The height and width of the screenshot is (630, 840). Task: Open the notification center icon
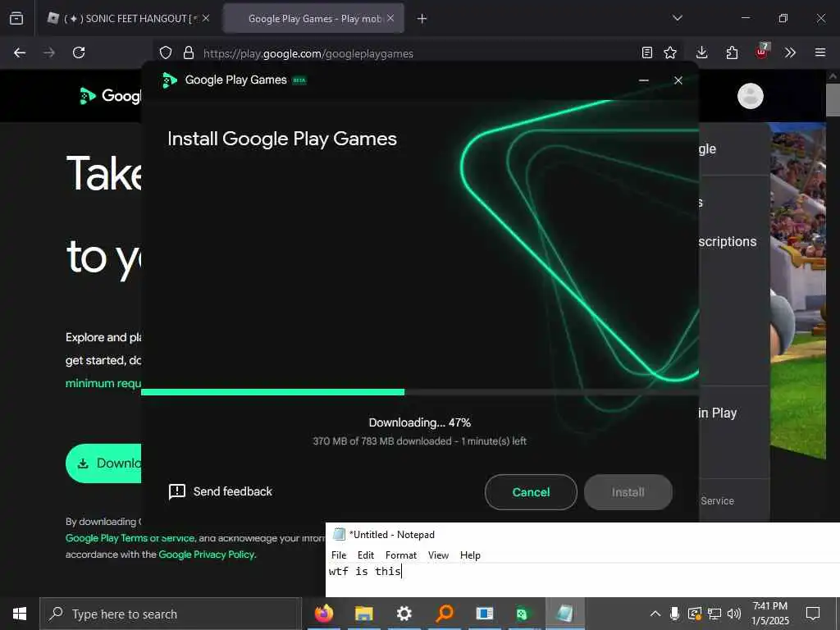[x=813, y=614]
